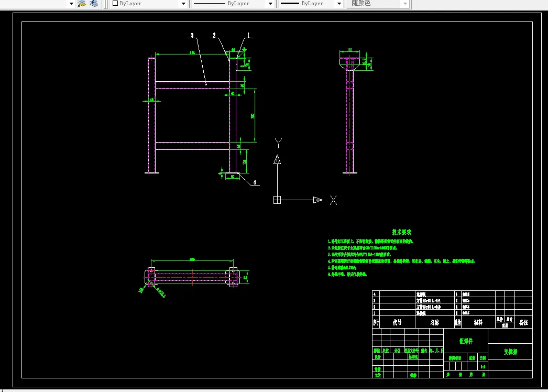Expand the color control ByLayer dropdown
The image size is (548, 392).
[183, 4]
